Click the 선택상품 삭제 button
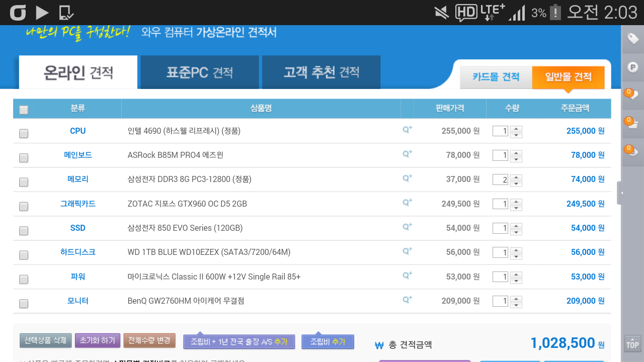The image size is (644, 362). (45, 340)
